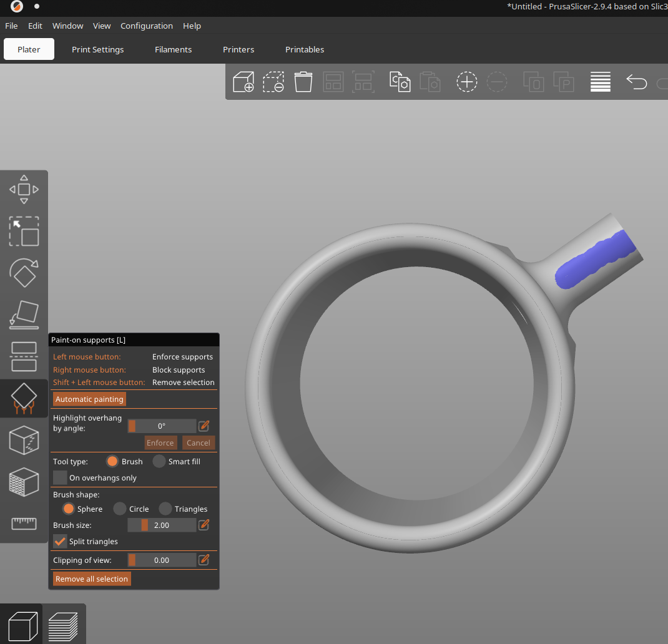Click the Automatic painting button

coord(90,399)
